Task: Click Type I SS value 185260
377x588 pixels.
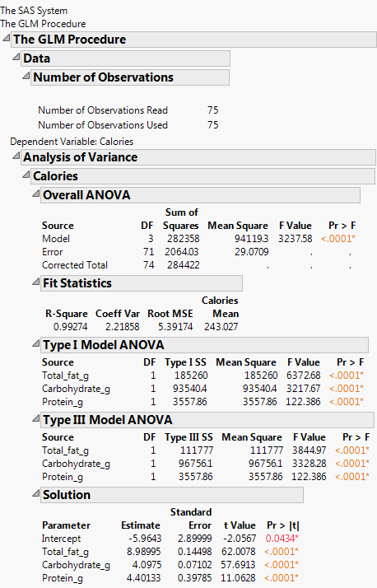Action: (x=191, y=376)
